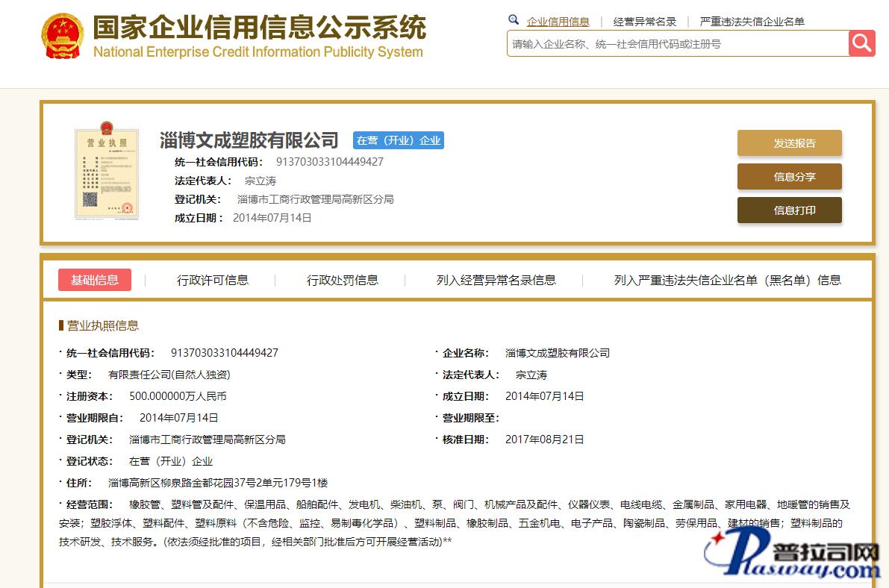Open the 企业信用信息 link
Viewport: 889px width, 588px height.
coord(558,22)
